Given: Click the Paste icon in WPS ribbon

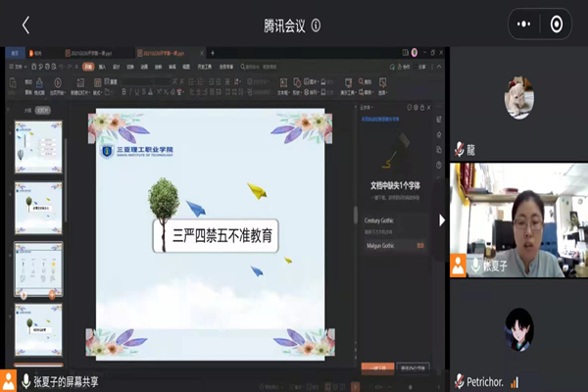Looking at the screenshot, I should [x=13, y=83].
